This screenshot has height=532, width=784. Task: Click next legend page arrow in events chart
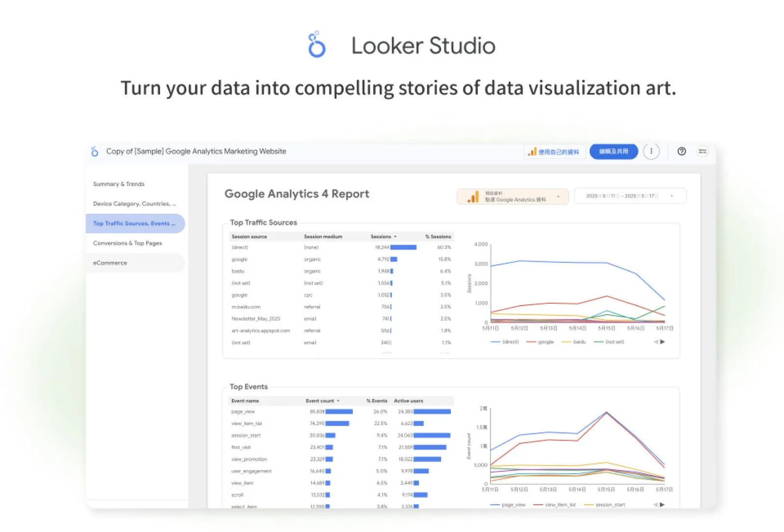click(662, 505)
